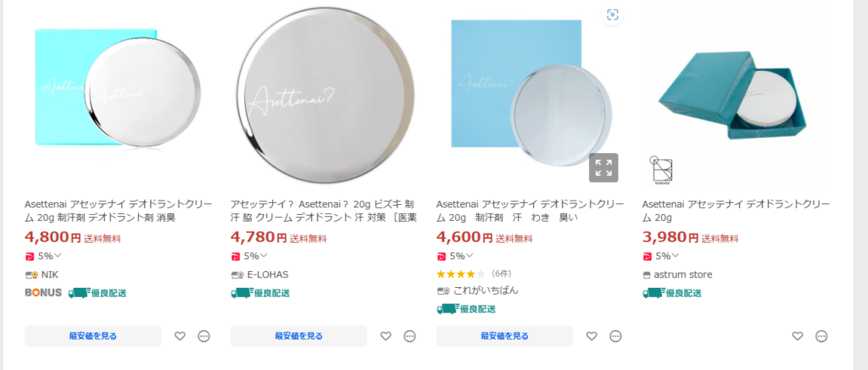Open the アセッテナイ？ Asettenai？ 20g ビズキ title
The image size is (868, 370).
(324, 211)
